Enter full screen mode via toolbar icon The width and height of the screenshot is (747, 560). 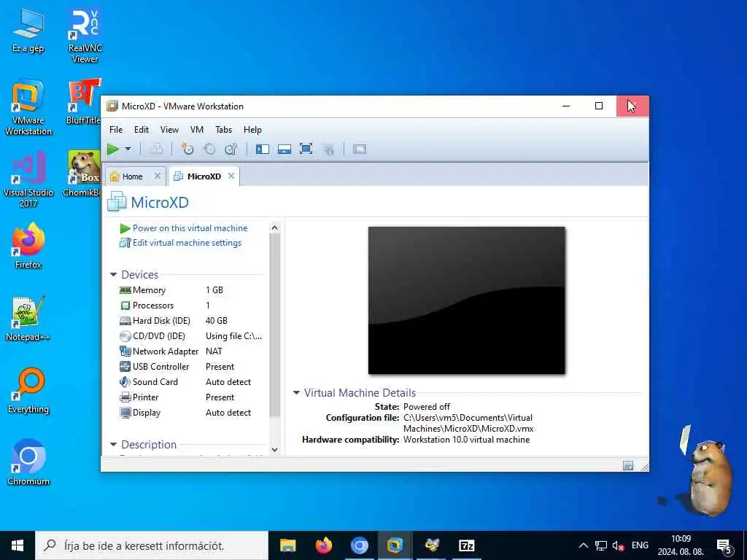pyautogui.click(x=306, y=149)
